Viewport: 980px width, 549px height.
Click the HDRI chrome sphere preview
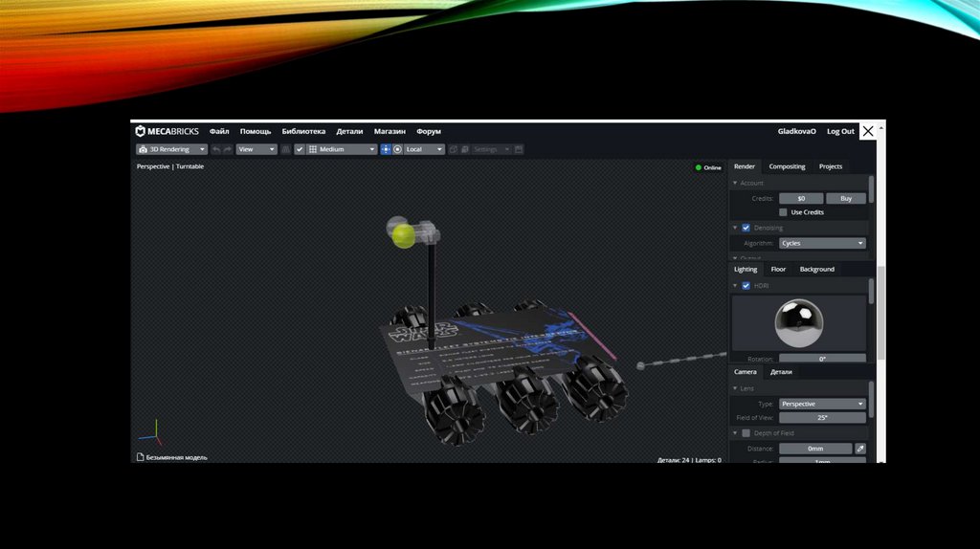[x=798, y=322]
